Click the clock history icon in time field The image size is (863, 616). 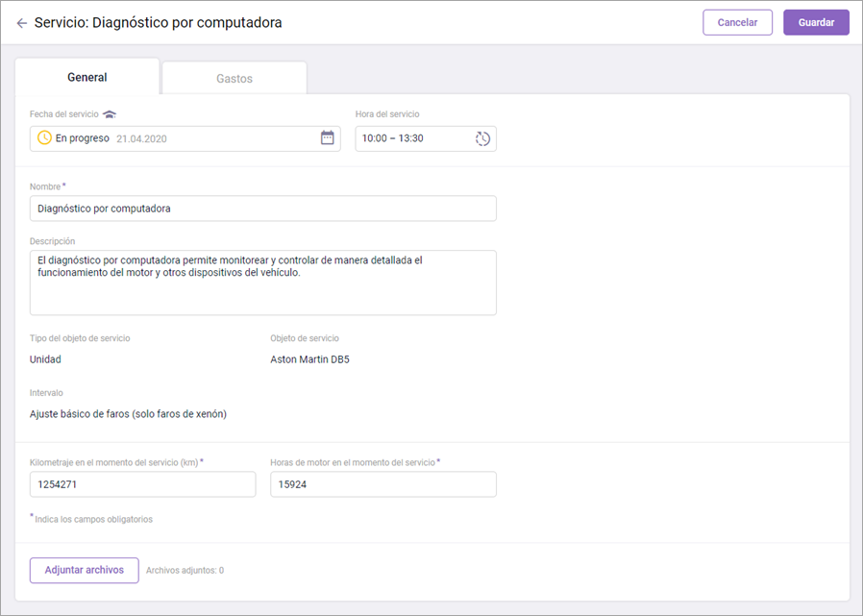[x=482, y=138]
